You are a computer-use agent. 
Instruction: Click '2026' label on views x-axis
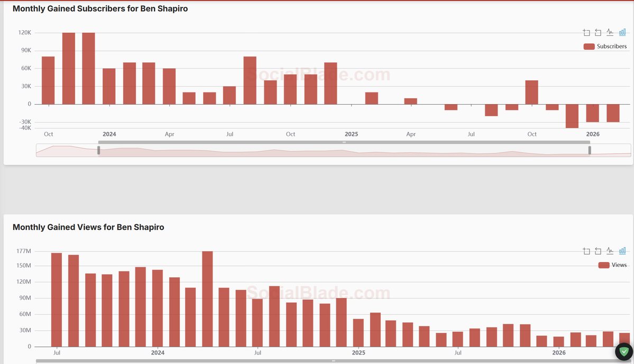[559, 353]
